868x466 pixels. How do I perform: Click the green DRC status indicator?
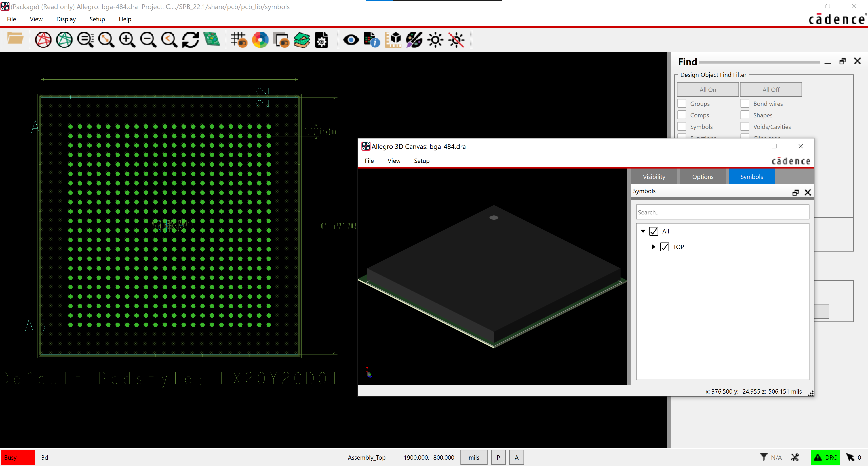pyautogui.click(x=826, y=457)
